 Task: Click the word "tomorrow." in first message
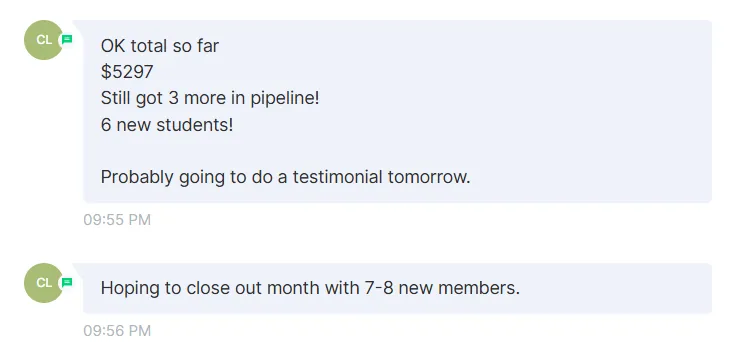click(429, 177)
